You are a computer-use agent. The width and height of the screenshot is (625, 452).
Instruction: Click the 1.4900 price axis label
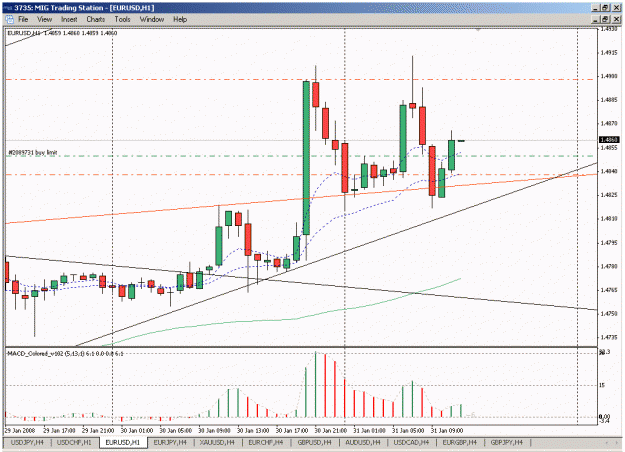tap(609, 76)
